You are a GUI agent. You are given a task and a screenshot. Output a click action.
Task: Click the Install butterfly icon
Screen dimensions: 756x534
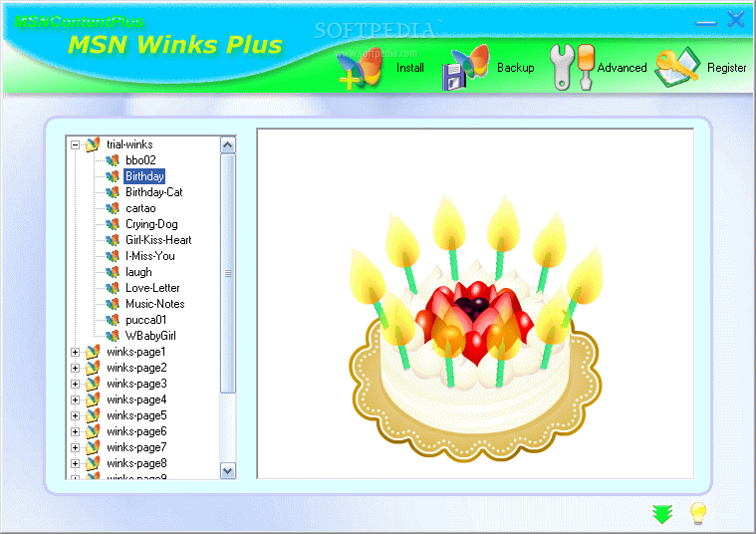click(x=361, y=69)
